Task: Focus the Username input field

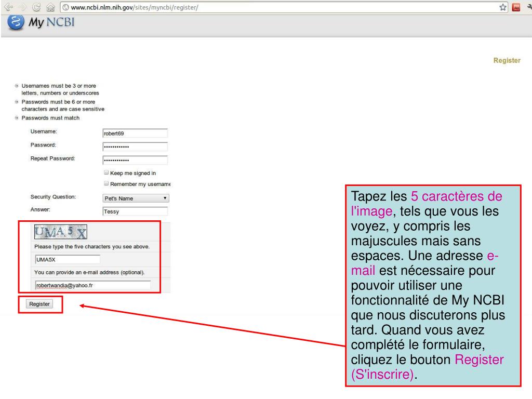Action: point(135,134)
